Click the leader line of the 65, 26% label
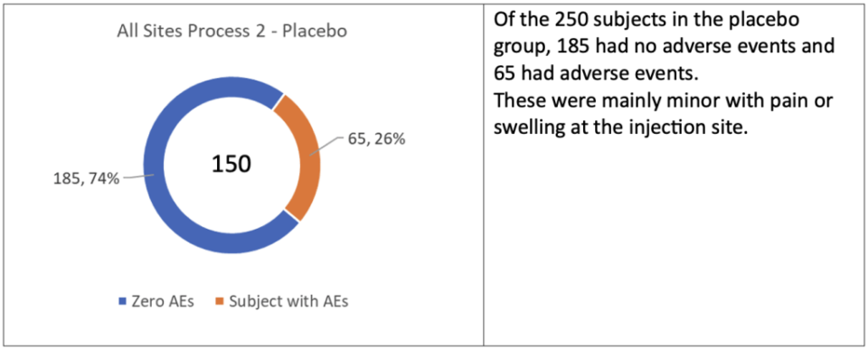Viewport: 868px width, 350px height. point(327,147)
